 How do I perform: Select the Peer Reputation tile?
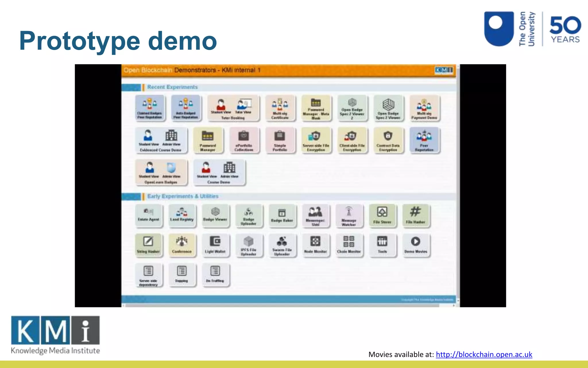pyautogui.click(x=424, y=140)
